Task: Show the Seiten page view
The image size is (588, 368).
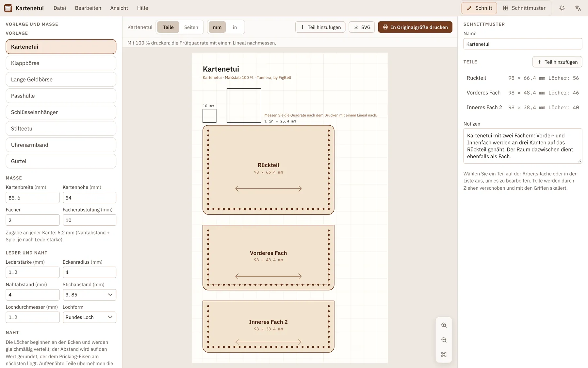Action: pos(191,27)
